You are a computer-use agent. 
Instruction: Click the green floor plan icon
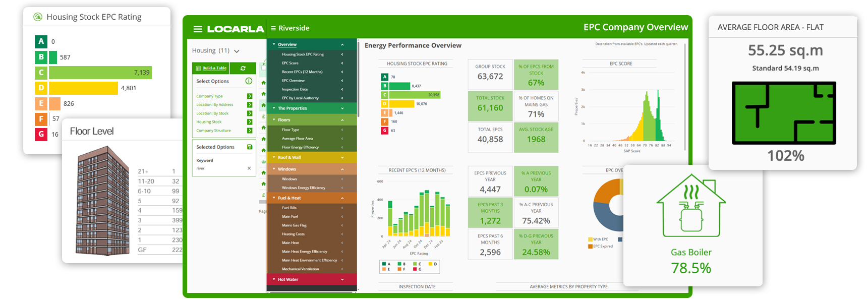point(784,113)
